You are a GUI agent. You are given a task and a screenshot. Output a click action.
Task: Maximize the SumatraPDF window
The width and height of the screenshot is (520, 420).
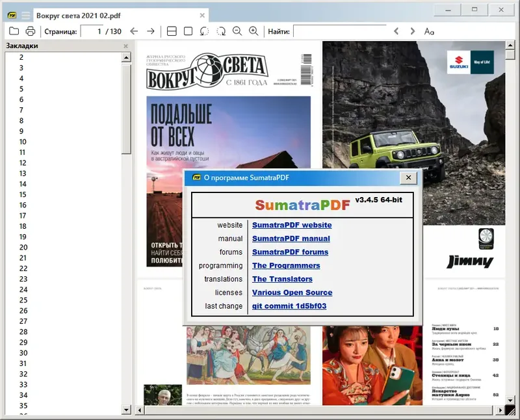tap(474, 10)
